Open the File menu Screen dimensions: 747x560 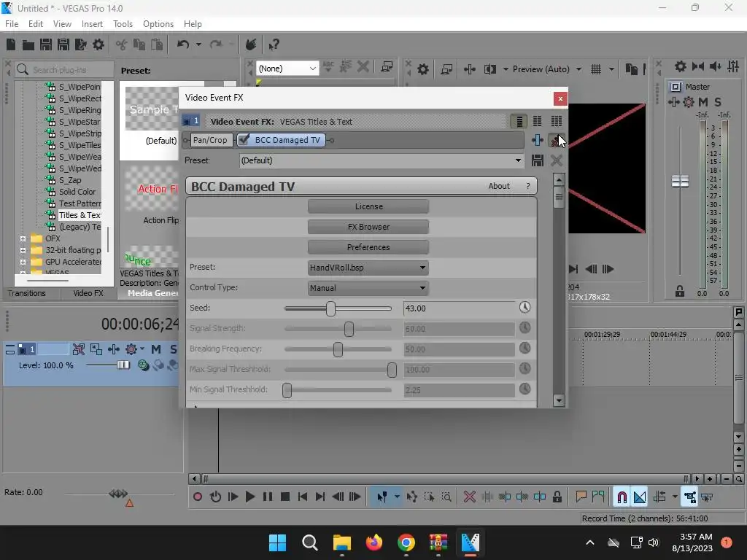(x=12, y=24)
